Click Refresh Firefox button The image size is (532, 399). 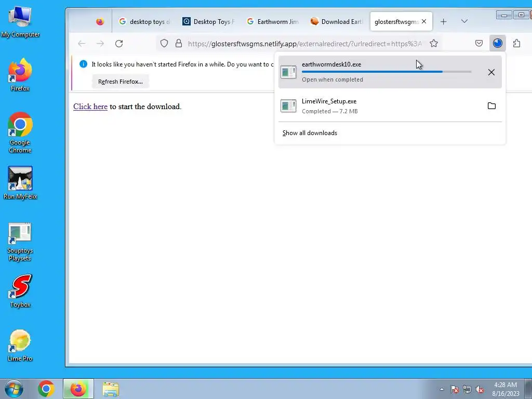[121, 82]
